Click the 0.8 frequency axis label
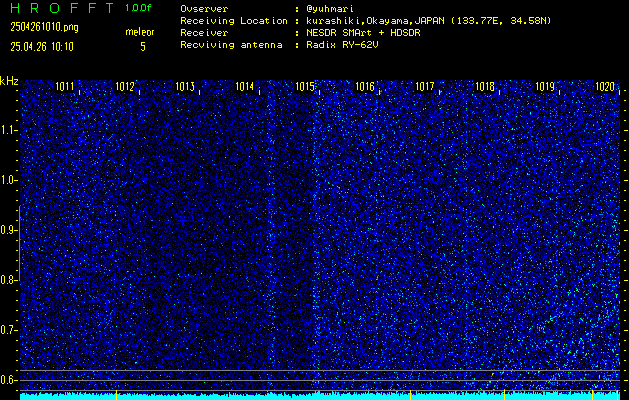 pos(7,280)
